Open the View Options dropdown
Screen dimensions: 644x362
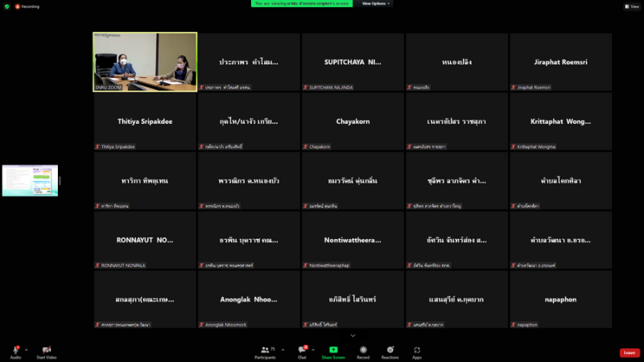pyautogui.click(x=376, y=3)
